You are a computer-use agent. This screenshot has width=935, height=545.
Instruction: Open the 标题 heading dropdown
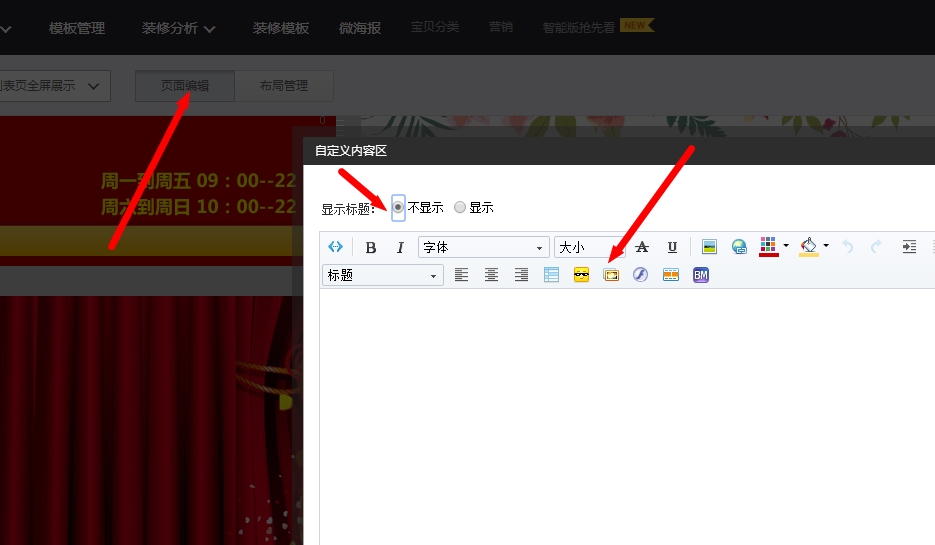(x=382, y=275)
